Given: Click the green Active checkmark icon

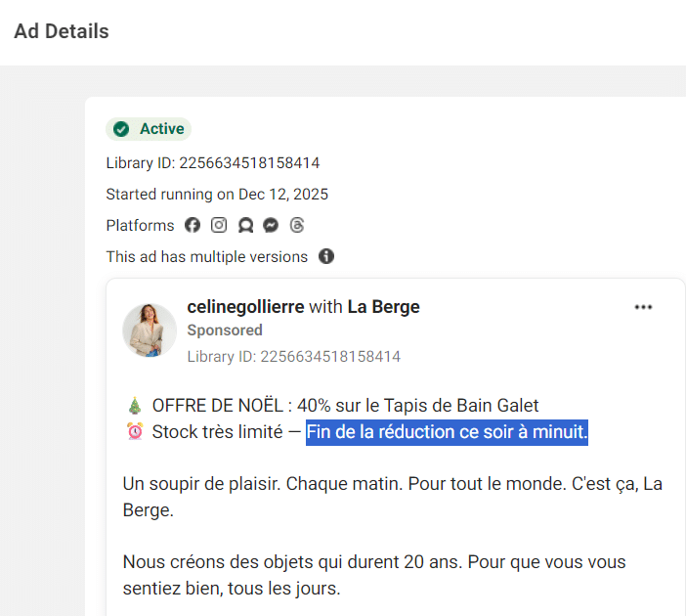Looking at the screenshot, I should [x=121, y=129].
